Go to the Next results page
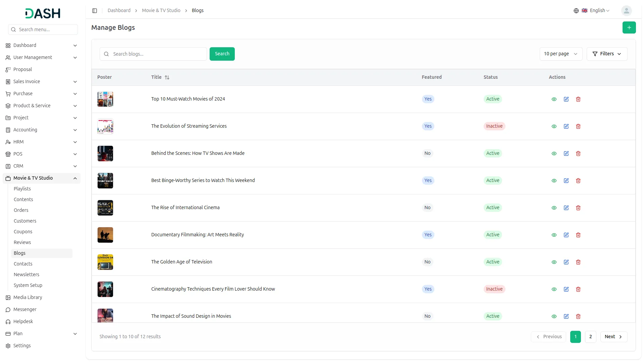Screen dimensions: 644x362 click(613, 337)
